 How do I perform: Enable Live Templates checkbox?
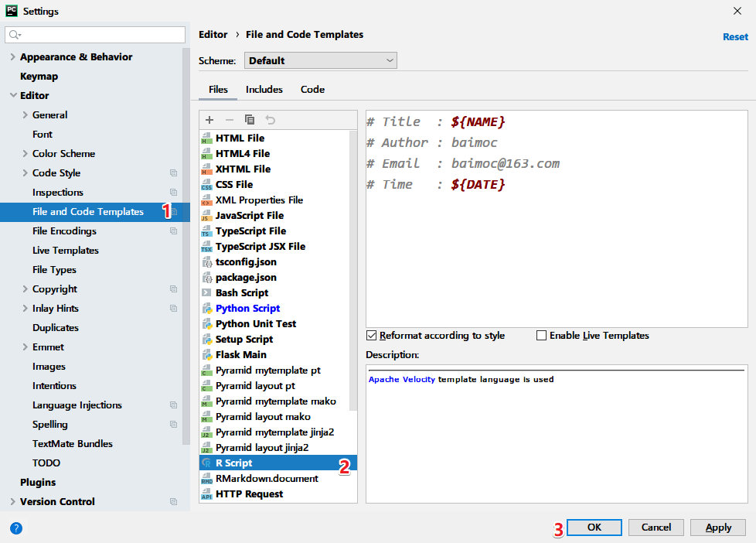click(x=541, y=336)
